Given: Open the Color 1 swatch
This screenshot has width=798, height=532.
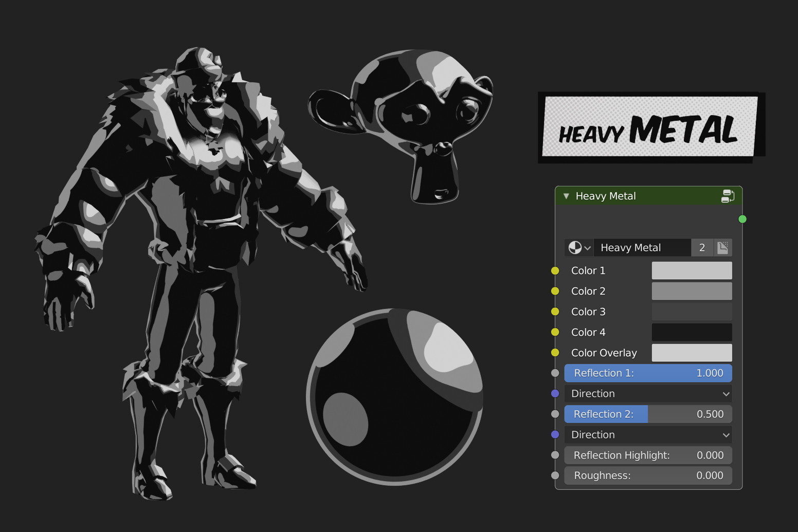Looking at the screenshot, I should [x=692, y=270].
